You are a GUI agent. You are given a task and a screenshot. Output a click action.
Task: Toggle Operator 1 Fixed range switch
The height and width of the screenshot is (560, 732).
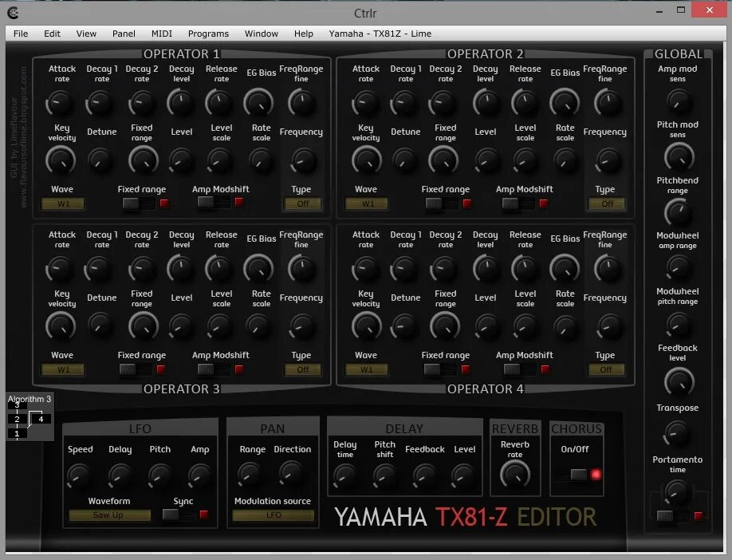click(138, 203)
